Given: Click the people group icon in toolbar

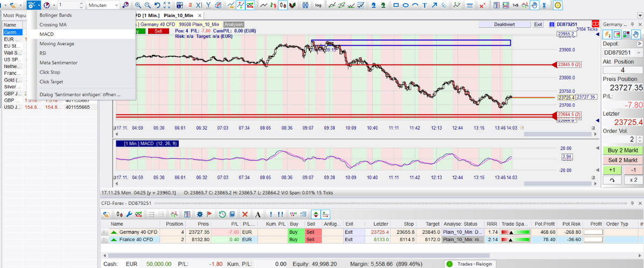Looking at the screenshot, I should coord(305,5).
